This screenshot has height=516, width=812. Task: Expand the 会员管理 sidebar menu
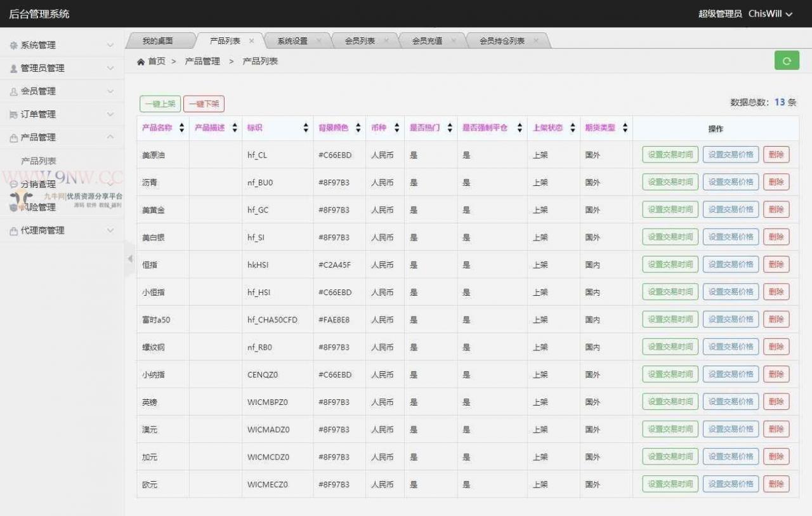tap(62, 91)
